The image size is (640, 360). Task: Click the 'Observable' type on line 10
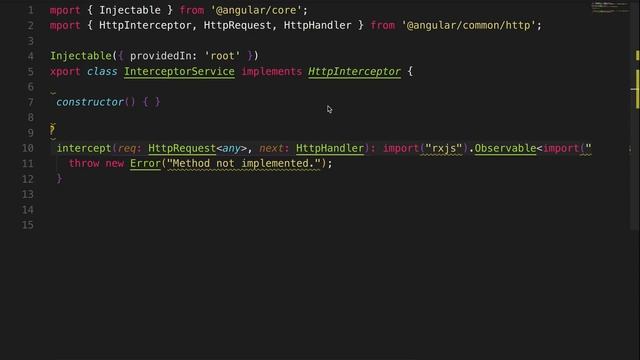coord(505,148)
